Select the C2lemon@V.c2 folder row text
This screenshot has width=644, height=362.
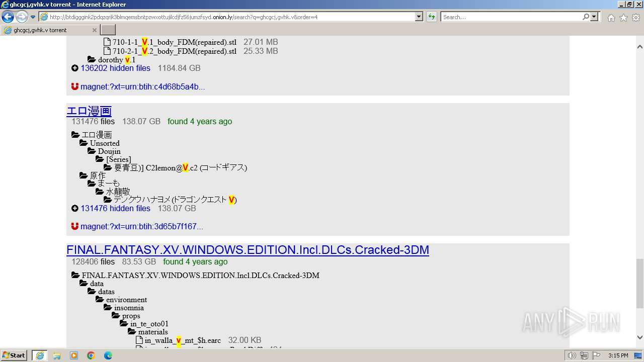point(181,167)
